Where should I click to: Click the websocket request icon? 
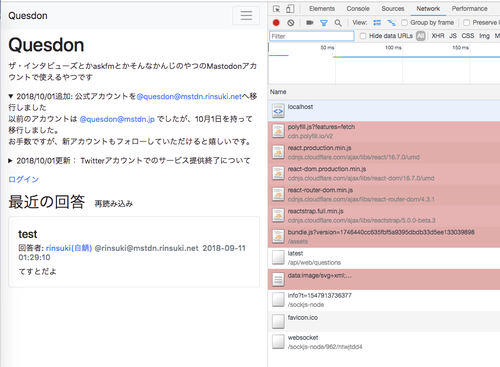pos(278,342)
